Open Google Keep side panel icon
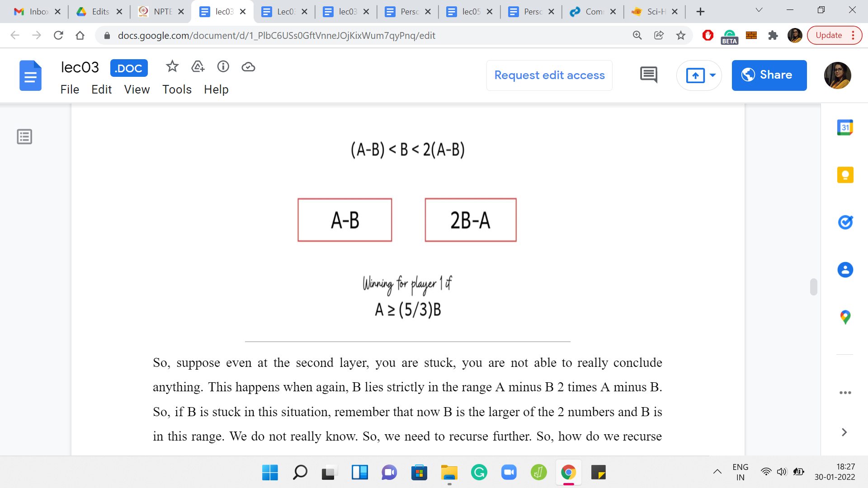The width and height of the screenshot is (868, 488). pyautogui.click(x=844, y=175)
